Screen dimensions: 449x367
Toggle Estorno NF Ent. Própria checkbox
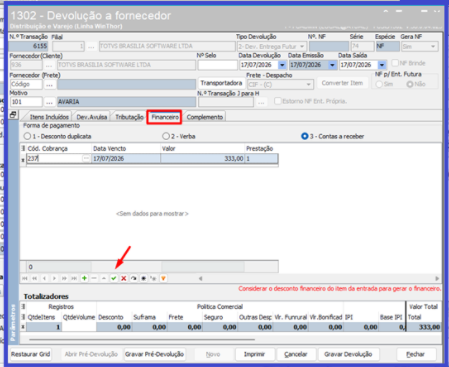277,101
